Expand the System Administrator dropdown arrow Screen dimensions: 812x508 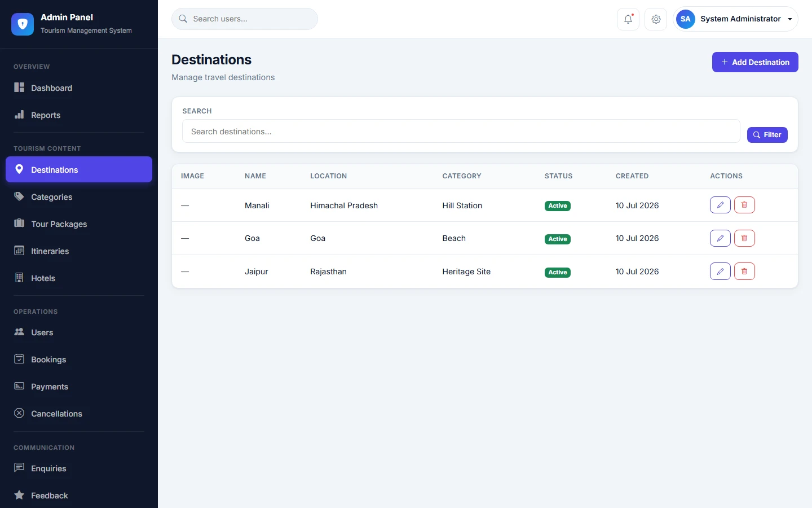790,19
